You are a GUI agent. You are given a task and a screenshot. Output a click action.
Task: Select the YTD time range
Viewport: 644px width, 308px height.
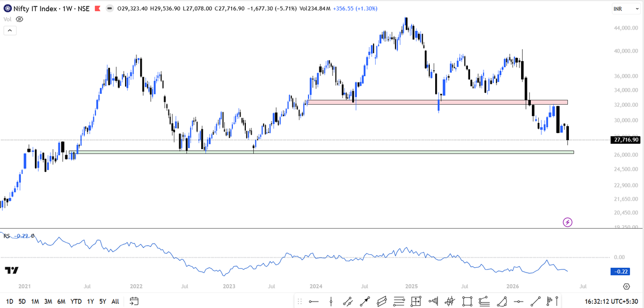[76, 302]
